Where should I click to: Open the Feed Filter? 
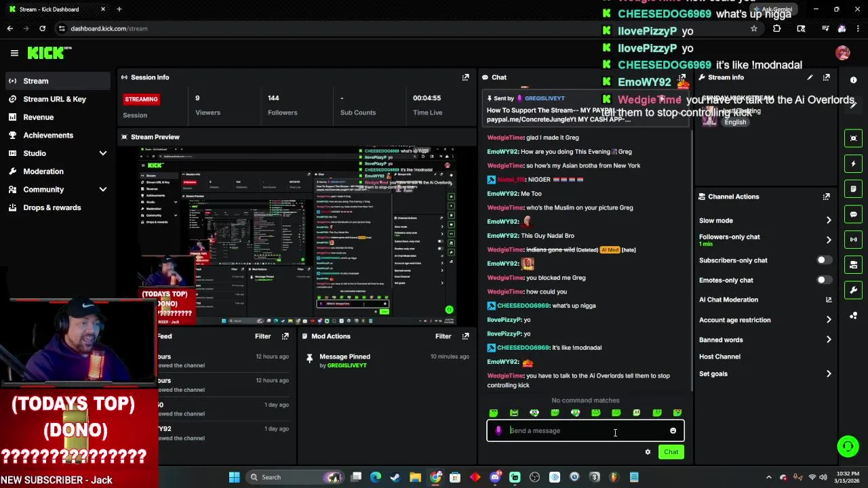pos(262,336)
